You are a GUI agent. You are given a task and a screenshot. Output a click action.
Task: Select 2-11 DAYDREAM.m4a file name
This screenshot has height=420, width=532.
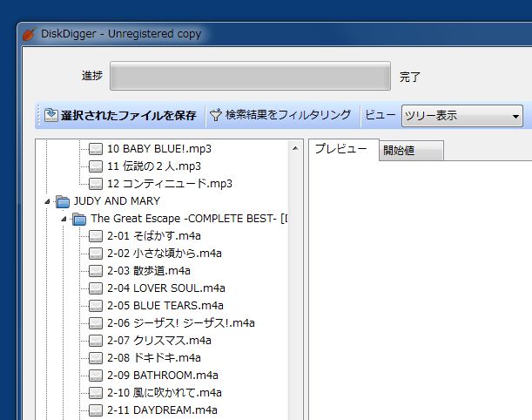[x=163, y=410]
